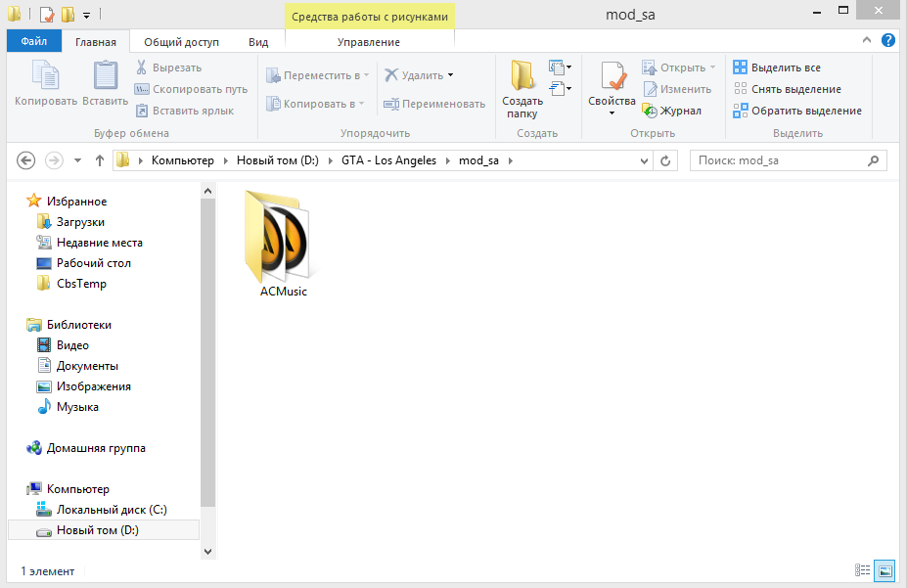Viewport: 907px width, 588px height.
Task: Click the Forward navigation arrow
Action: tap(55, 160)
